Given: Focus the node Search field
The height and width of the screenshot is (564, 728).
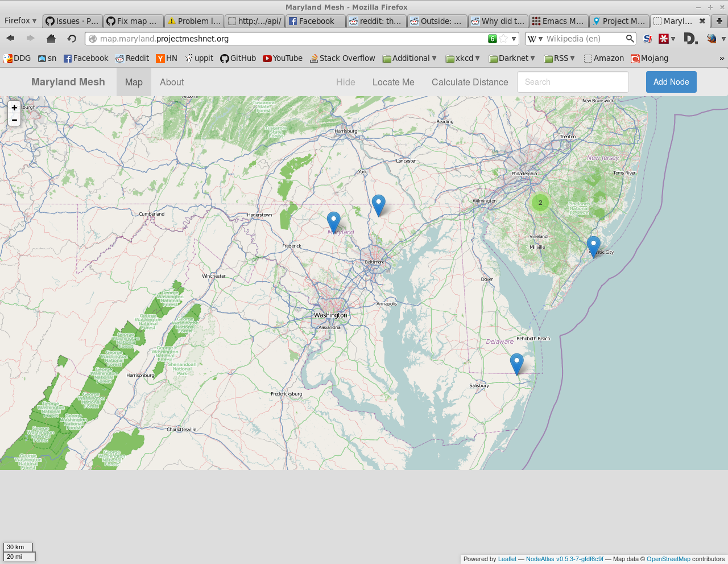Looking at the screenshot, I should (x=573, y=82).
